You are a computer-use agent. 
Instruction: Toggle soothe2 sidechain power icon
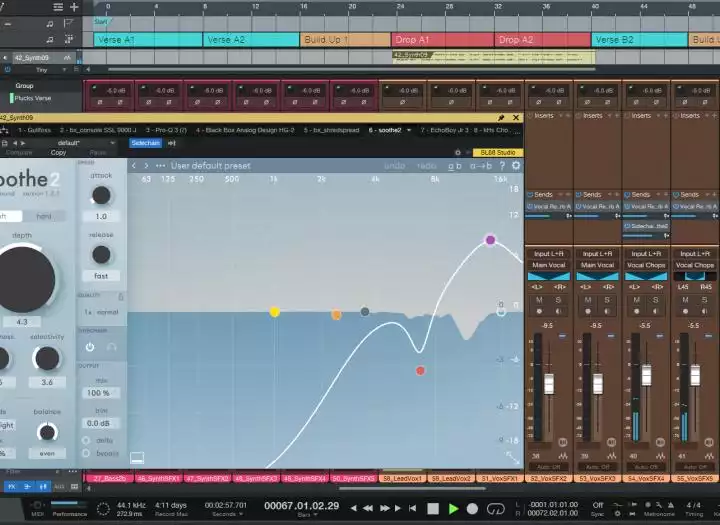pyautogui.click(x=90, y=347)
